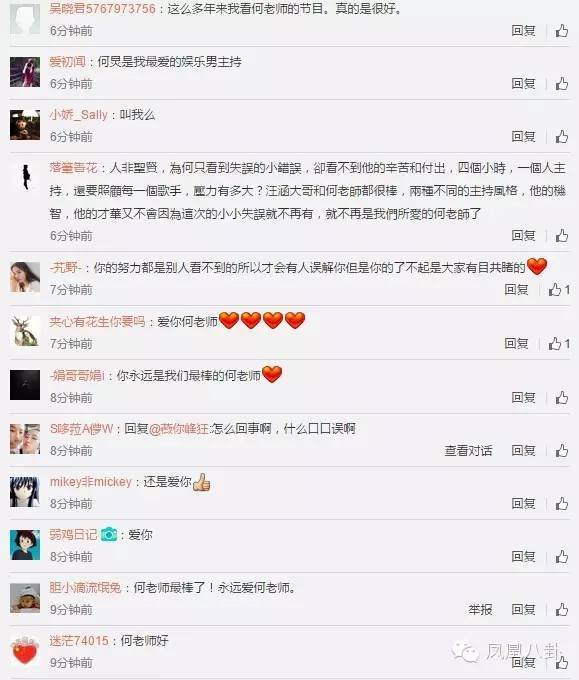Screen dimensions: 579x680
Task: Reply to -娟哥哥娟i's comment
Action: pos(523,397)
